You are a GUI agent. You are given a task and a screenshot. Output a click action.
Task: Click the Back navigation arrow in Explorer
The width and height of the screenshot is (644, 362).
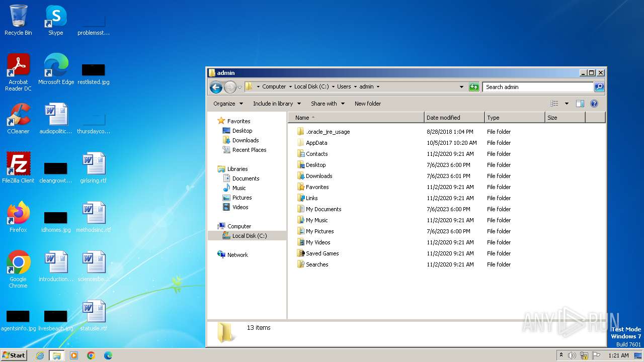click(216, 87)
